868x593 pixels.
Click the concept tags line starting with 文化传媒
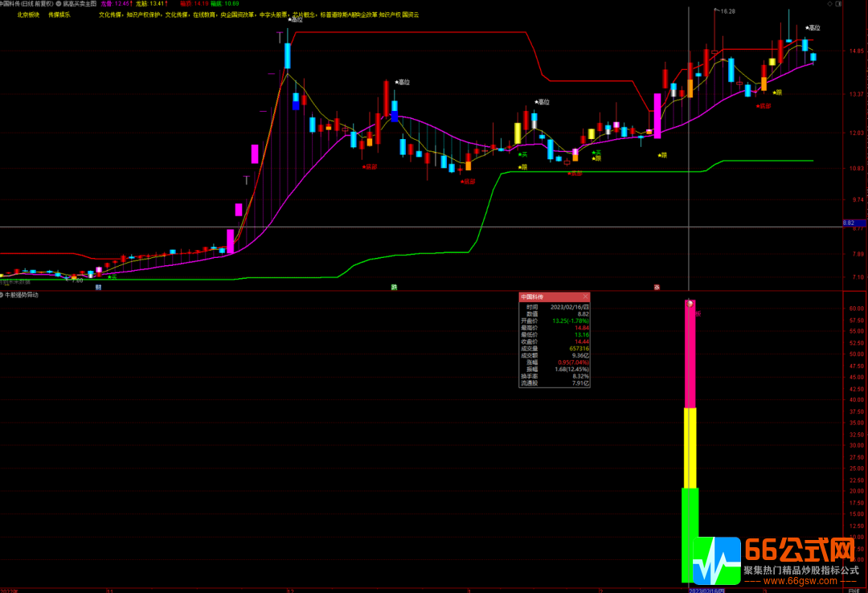click(x=259, y=15)
